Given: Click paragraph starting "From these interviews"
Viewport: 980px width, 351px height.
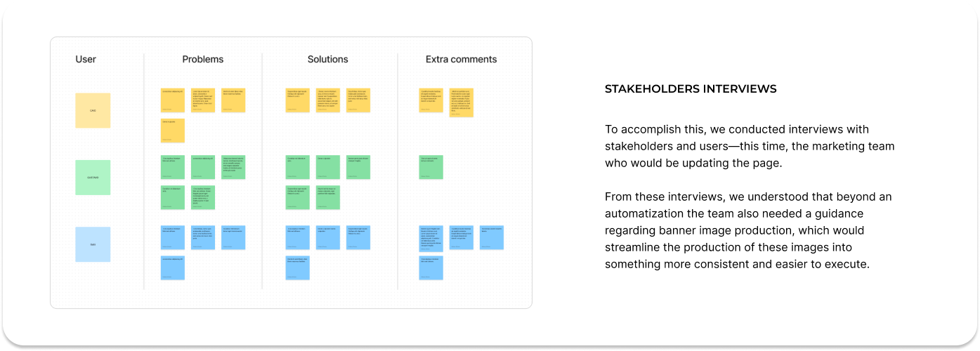Looking at the screenshot, I should click(x=749, y=230).
